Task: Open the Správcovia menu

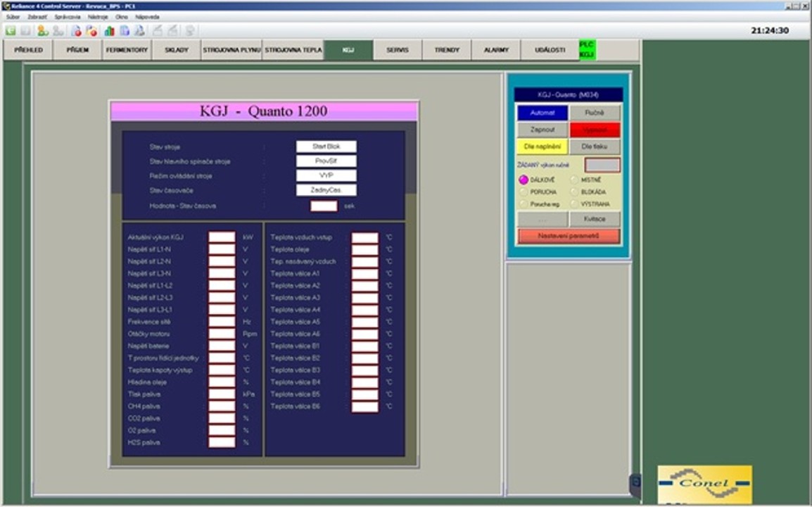Action: click(68, 17)
